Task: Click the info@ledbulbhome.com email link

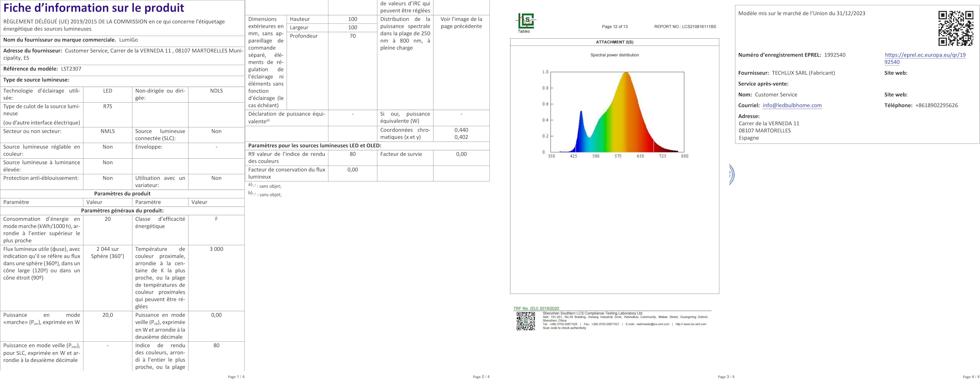Action: 792,106
